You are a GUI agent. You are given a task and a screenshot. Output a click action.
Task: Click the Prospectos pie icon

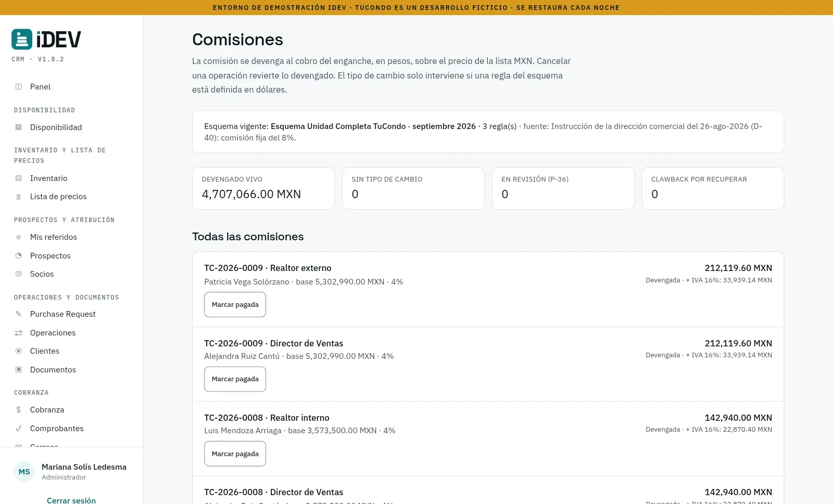point(19,256)
